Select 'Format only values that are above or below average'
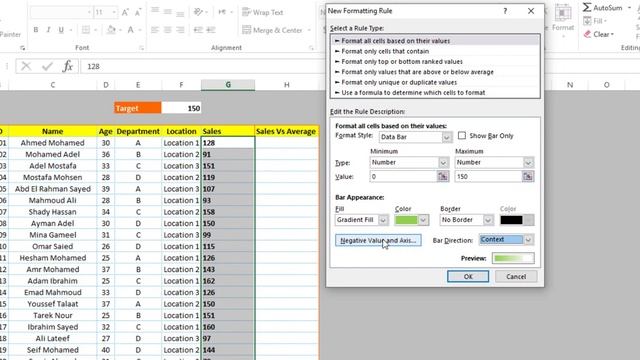The width and height of the screenshot is (640, 360). tap(435, 72)
